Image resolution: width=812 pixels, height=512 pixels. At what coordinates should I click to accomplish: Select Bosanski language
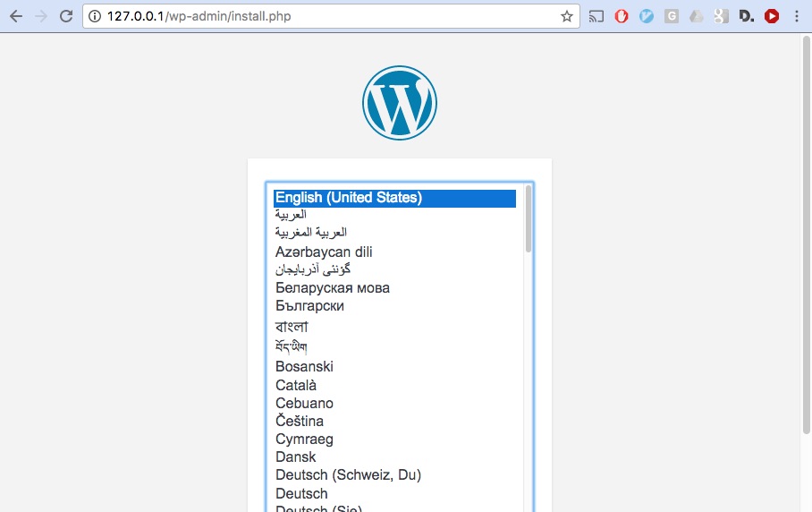(394, 366)
